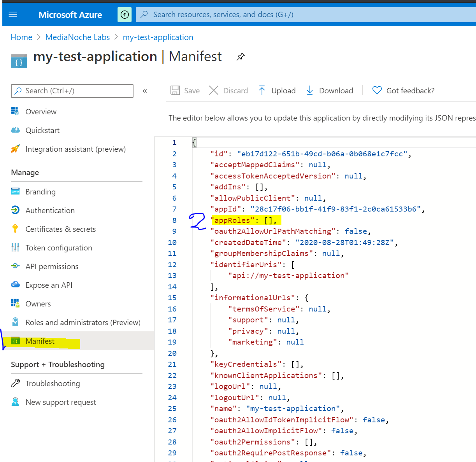Image resolution: width=476 pixels, height=462 pixels.
Task: Click the Upload arrow icon
Action: (262, 91)
